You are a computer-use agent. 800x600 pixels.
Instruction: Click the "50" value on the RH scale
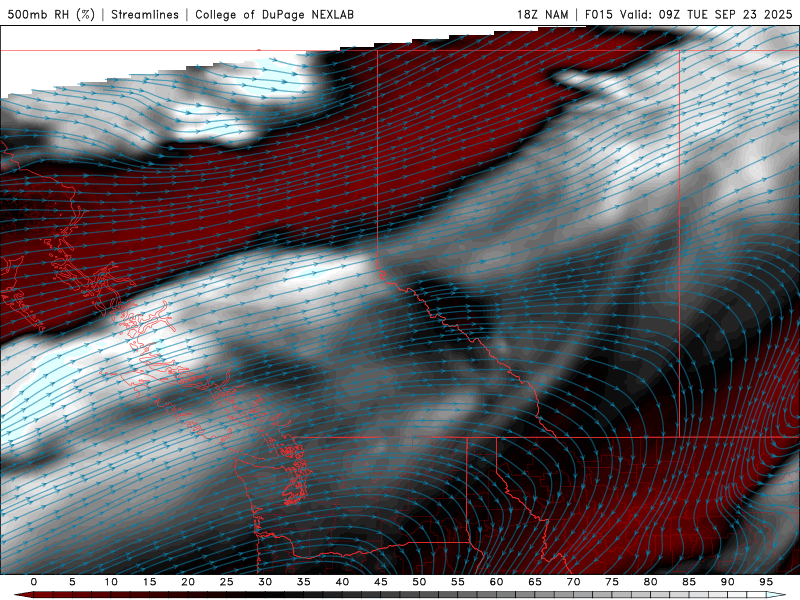[419, 582]
